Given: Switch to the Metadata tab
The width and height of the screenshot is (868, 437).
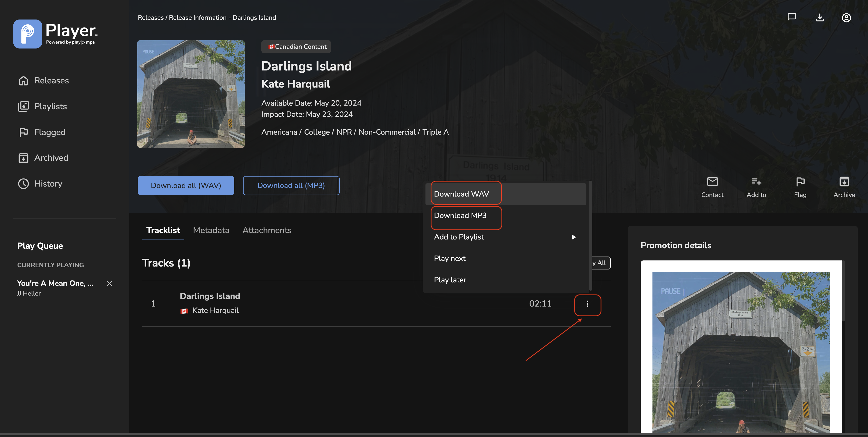Looking at the screenshot, I should click(211, 230).
